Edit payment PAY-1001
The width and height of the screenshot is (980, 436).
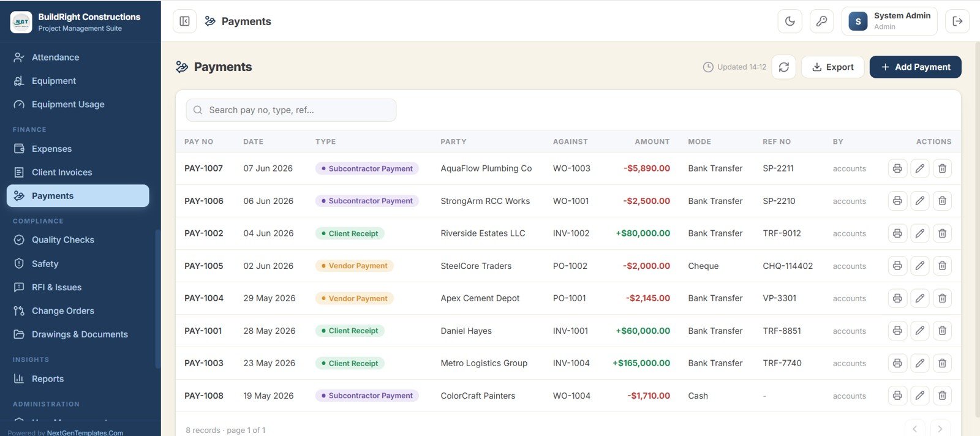920,331
